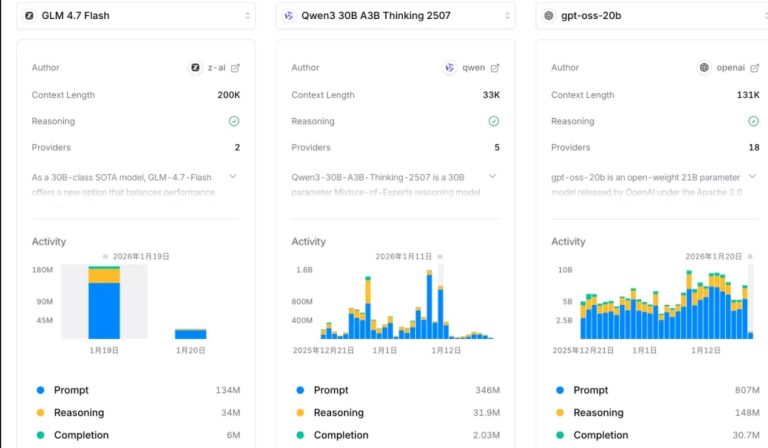Screen dimensions: 768x448
Task: Click the GLM 4.7 Flash model icon
Action: 29,16
